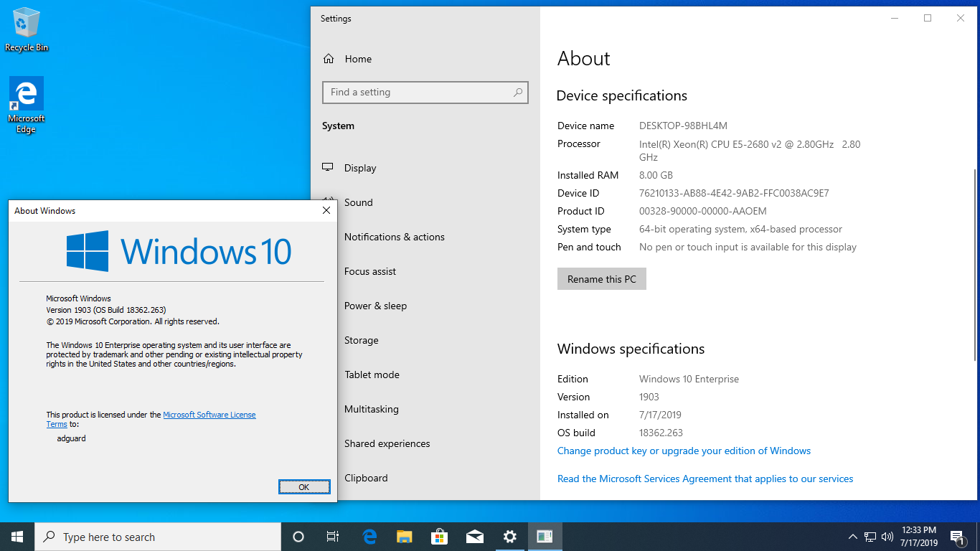Click the Installed RAM value 8.00 GB
This screenshot has width=980, height=551.
[x=656, y=175]
